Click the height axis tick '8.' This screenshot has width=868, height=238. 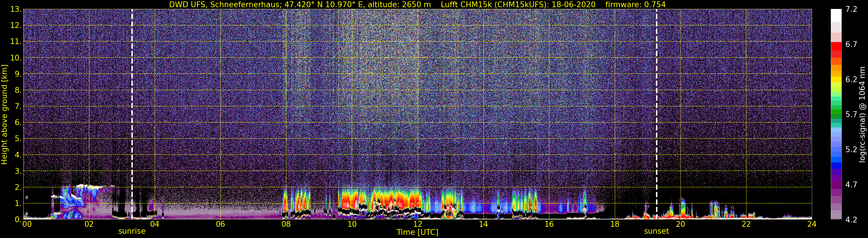point(18,90)
